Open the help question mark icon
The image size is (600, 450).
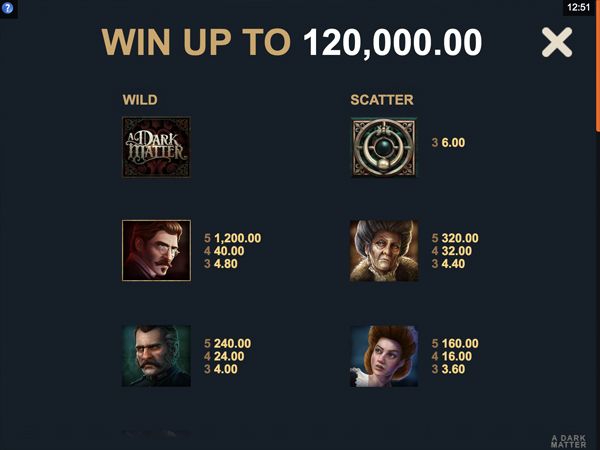(7, 8)
